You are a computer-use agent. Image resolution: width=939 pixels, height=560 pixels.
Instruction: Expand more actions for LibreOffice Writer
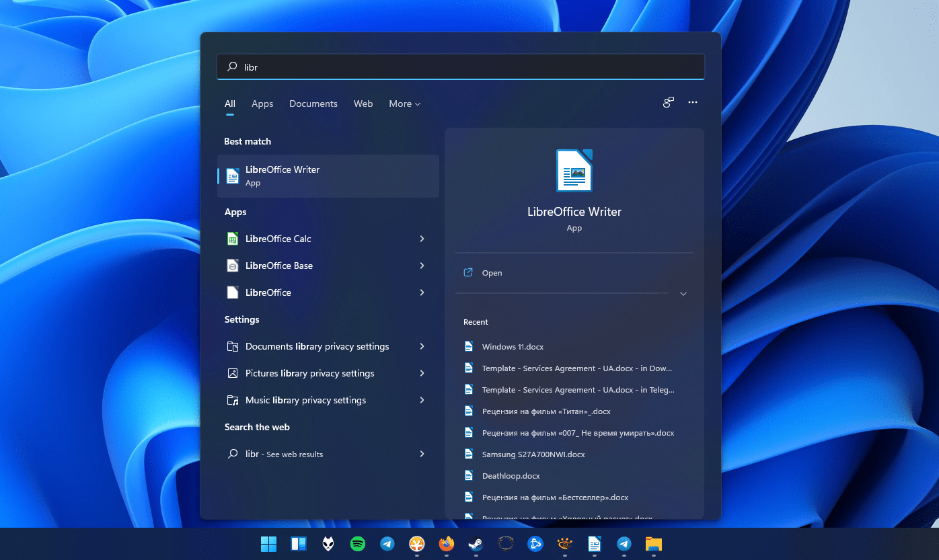pos(683,294)
